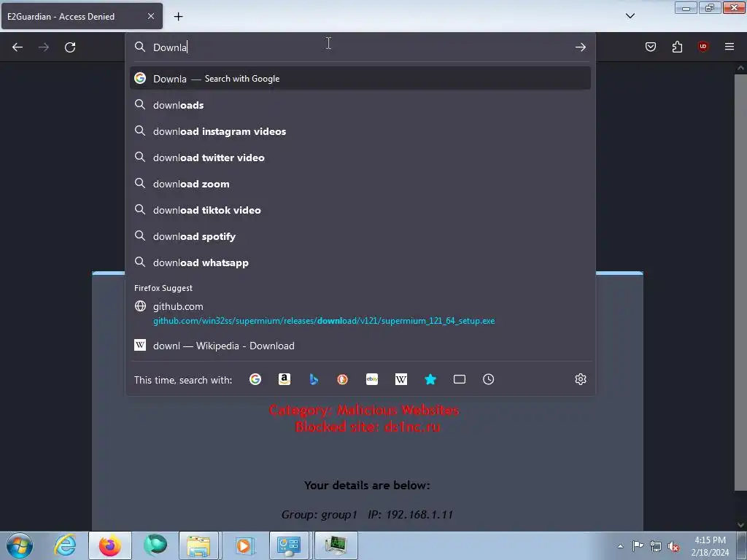Search in open Tabs icon
This screenshot has height=560, width=747.
coord(460,379)
